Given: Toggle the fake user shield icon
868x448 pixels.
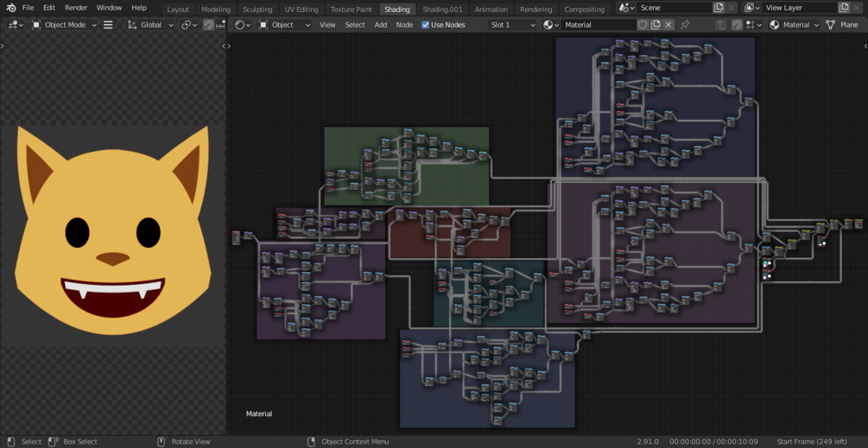Looking at the screenshot, I should click(x=642, y=25).
